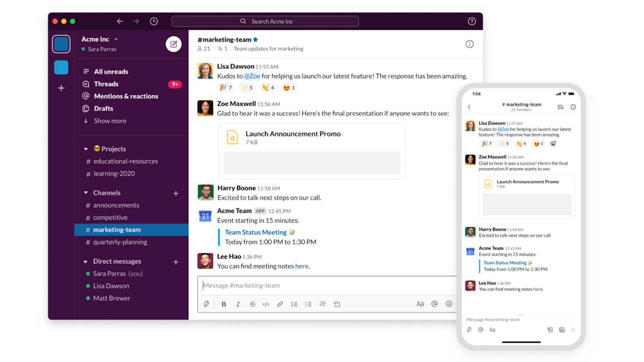Open the emoji picker in message toolbar
Viewport: 644px width, 362px height.
click(x=449, y=304)
